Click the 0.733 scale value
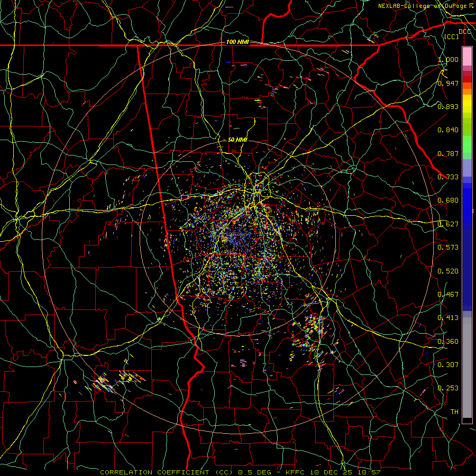 448,177
